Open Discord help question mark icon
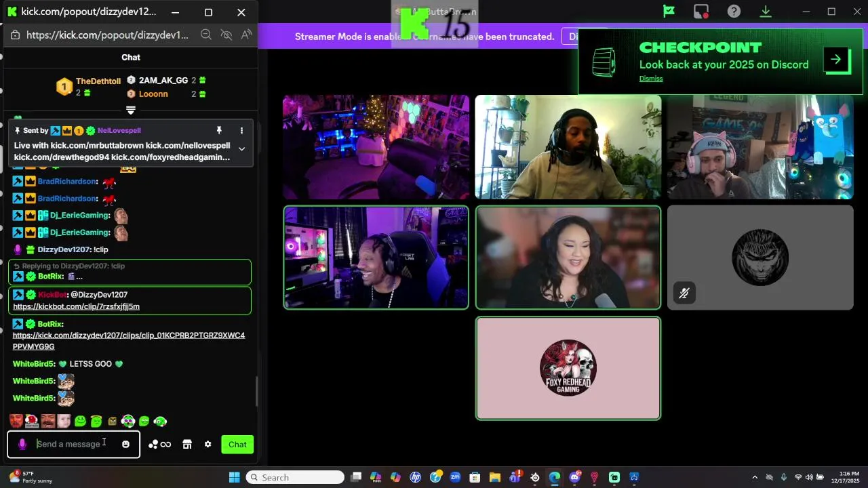The height and width of the screenshot is (488, 868). [x=734, y=12]
